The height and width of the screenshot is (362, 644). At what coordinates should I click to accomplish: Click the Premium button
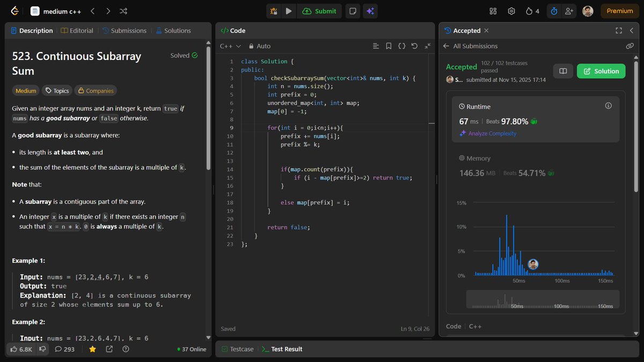[x=620, y=11]
